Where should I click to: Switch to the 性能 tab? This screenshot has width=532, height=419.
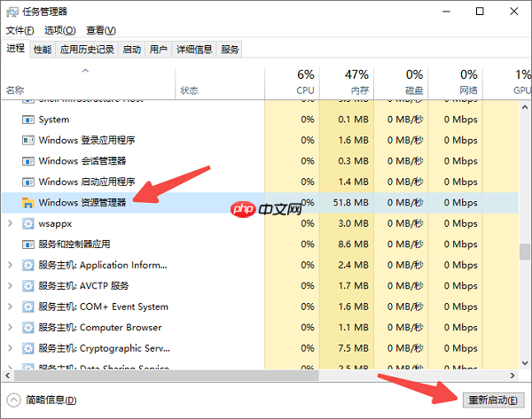pyautogui.click(x=43, y=50)
